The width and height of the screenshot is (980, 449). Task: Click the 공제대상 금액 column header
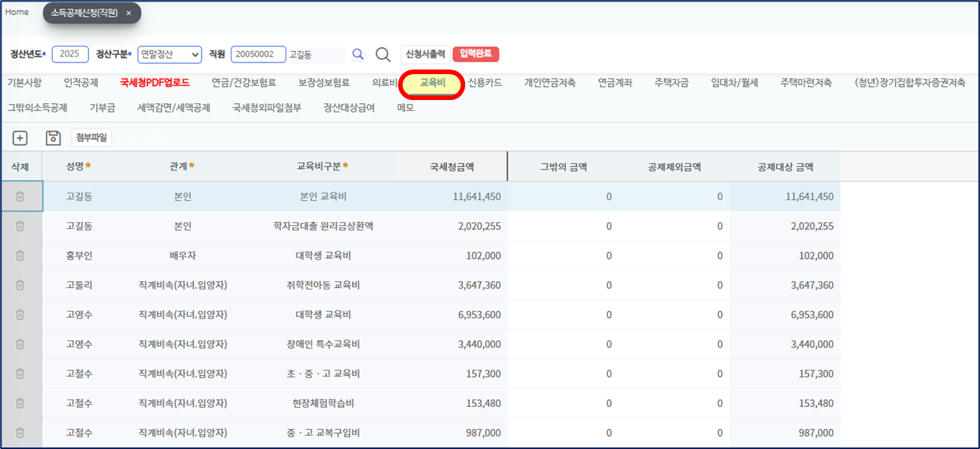tap(785, 166)
